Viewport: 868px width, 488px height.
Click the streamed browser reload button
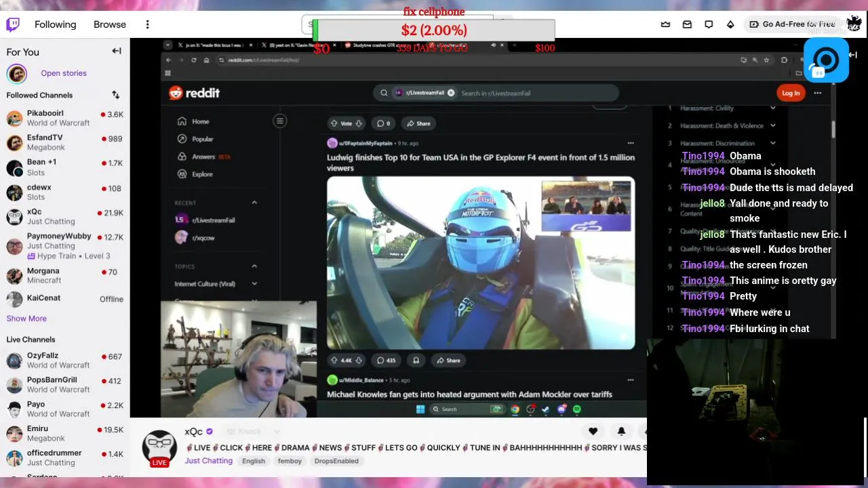pyautogui.click(x=194, y=60)
